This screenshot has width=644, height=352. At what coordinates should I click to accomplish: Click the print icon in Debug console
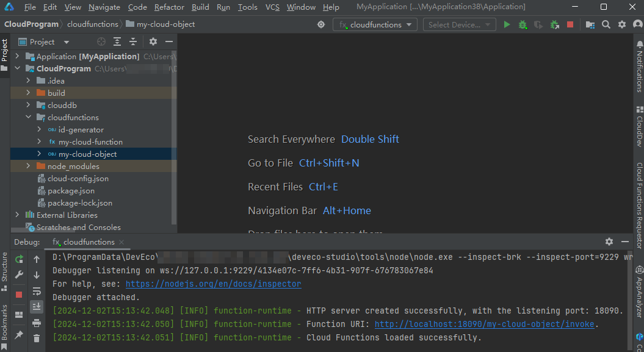click(37, 323)
